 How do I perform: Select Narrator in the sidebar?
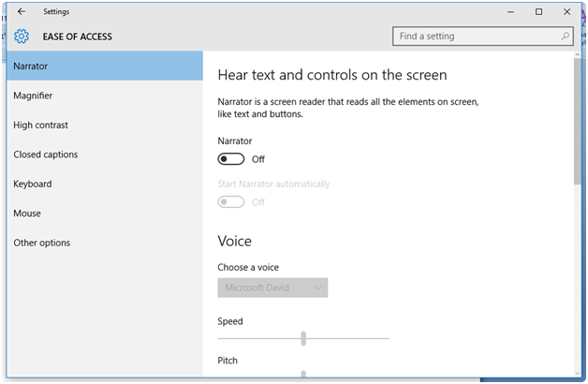(101, 66)
